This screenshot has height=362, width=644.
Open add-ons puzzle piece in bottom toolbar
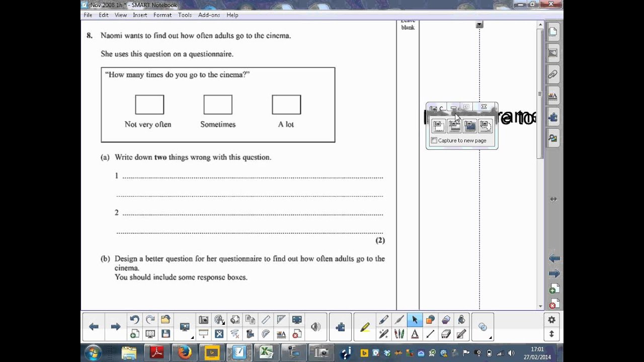341,327
